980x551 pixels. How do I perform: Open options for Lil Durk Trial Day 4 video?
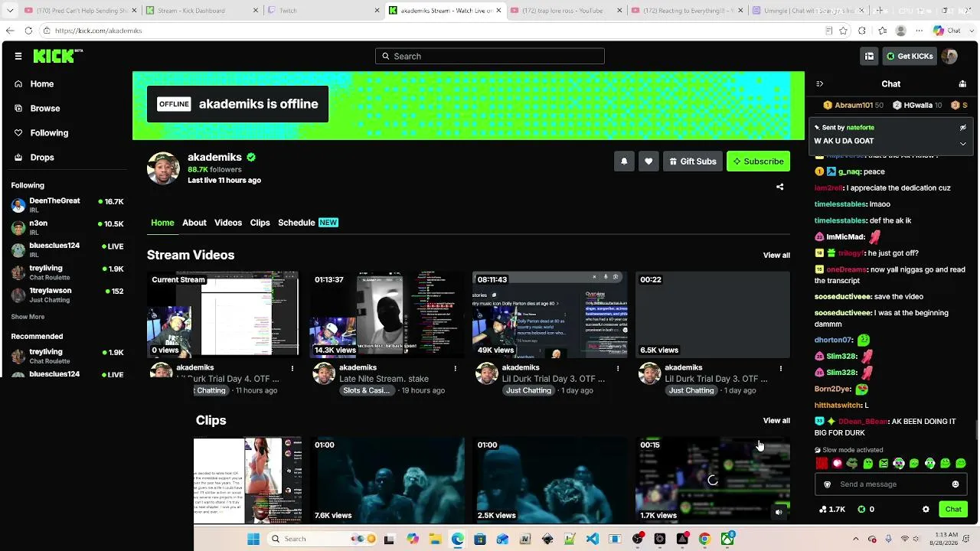pyautogui.click(x=292, y=368)
